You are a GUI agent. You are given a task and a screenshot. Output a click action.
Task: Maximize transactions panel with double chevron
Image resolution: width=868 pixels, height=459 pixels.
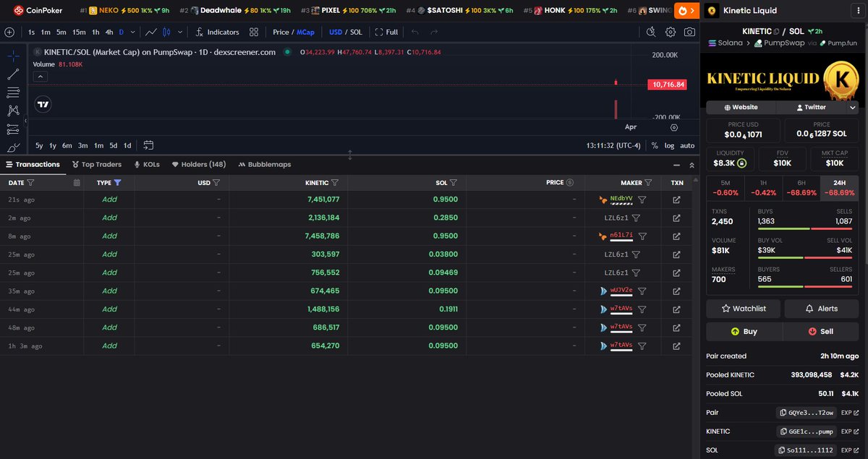(x=692, y=165)
